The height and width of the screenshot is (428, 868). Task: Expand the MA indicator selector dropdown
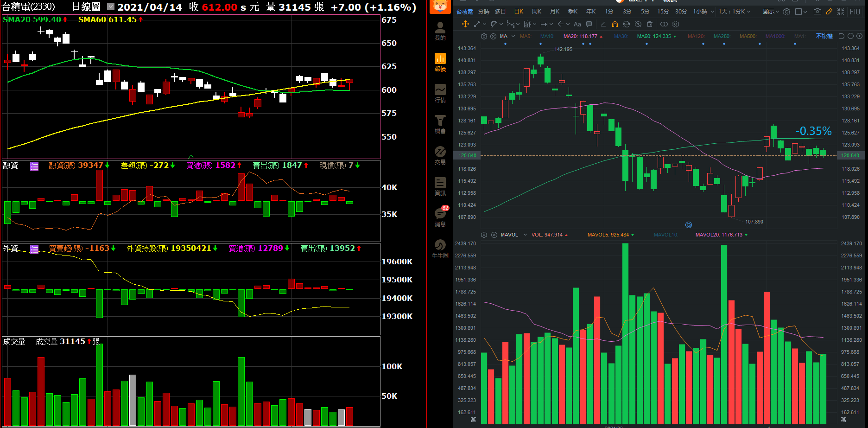[513, 36]
